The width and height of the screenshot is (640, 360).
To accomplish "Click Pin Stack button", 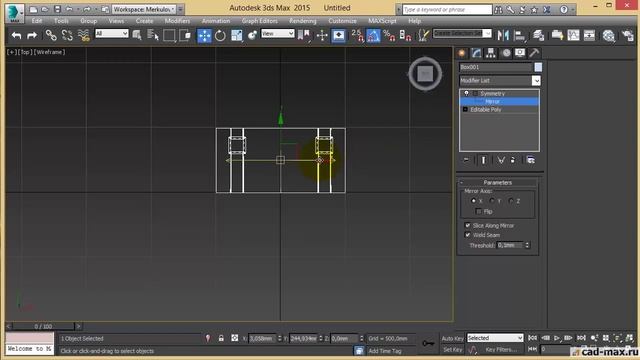I will coord(466,160).
